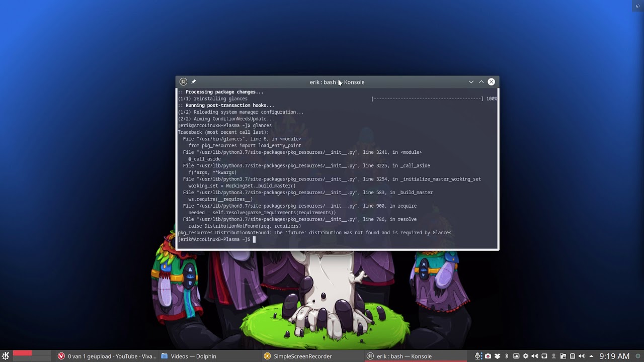Click 'working_set = WorkingSet._build_master()' line
The image size is (644, 362).
tap(242, 186)
